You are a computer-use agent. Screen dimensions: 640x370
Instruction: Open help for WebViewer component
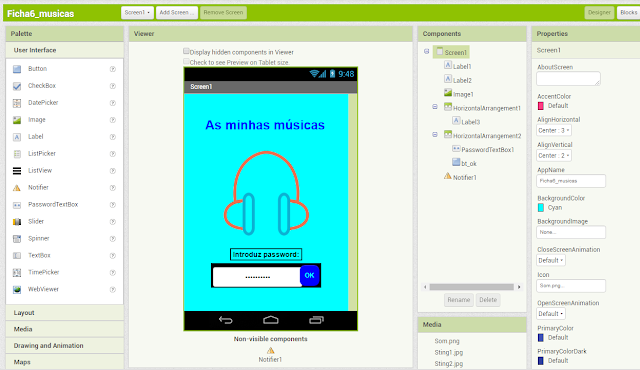pos(113,290)
